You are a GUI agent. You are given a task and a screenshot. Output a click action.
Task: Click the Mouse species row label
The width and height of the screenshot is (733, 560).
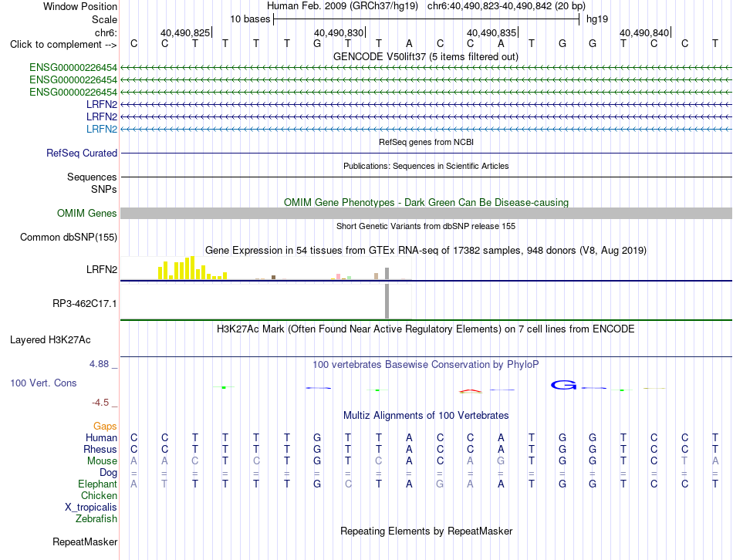pos(102,461)
